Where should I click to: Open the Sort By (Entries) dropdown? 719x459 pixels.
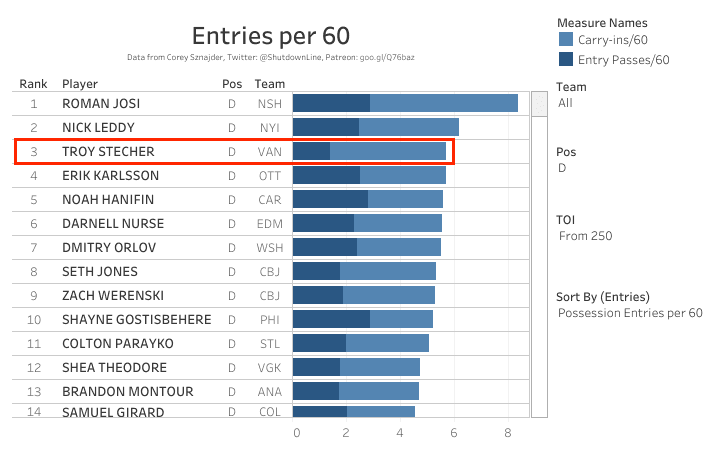(630, 314)
